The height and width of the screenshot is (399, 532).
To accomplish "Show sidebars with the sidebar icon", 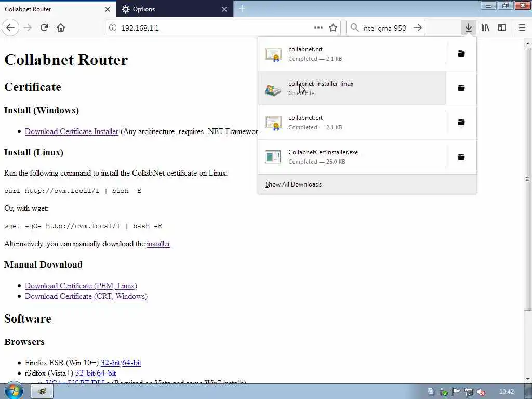I will (x=502, y=28).
